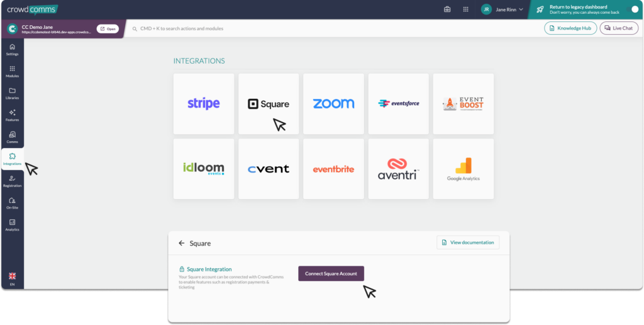This screenshot has width=644, height=325.
Task: Click the INTEGRATIONS heading text
Action: [x=199, y=61]
